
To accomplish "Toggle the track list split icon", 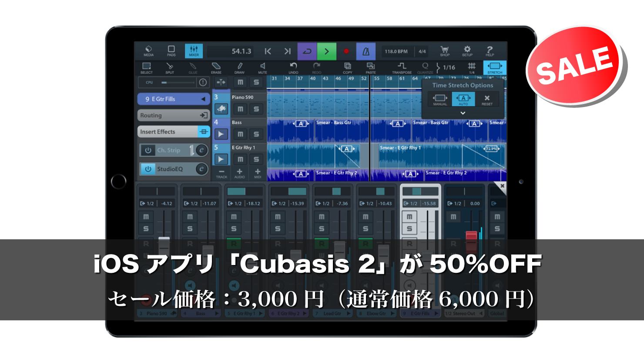I will coord(221,82).
